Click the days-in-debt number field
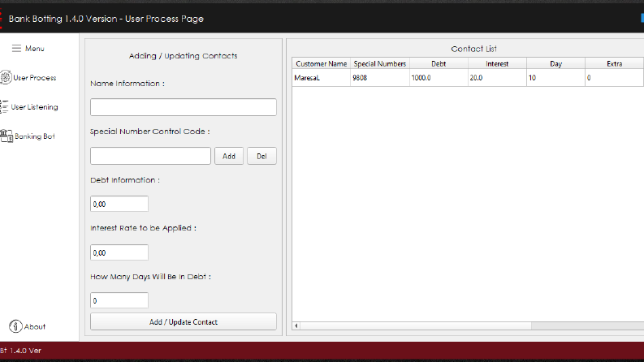Image resolution: width=644 pixels, height=362 pixels. pos(119,300)
